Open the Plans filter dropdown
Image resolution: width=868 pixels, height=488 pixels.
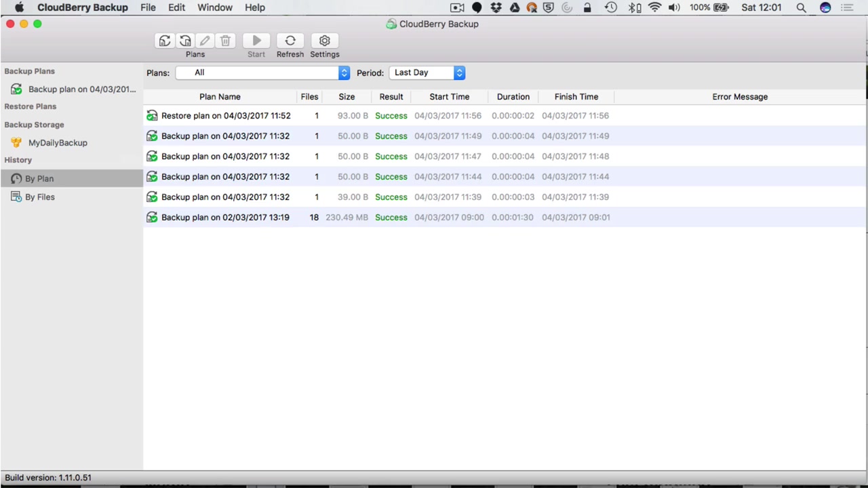(x=262, y=73)
